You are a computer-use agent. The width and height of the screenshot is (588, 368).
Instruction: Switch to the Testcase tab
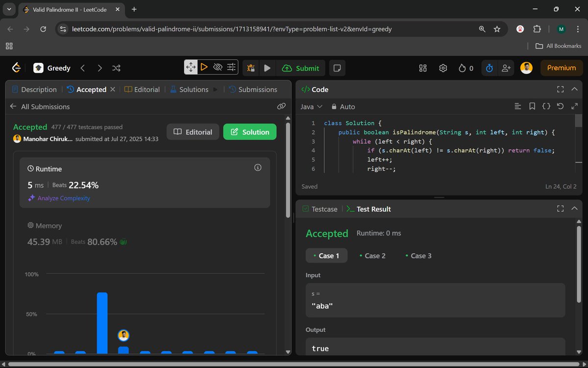pos(319,209)
